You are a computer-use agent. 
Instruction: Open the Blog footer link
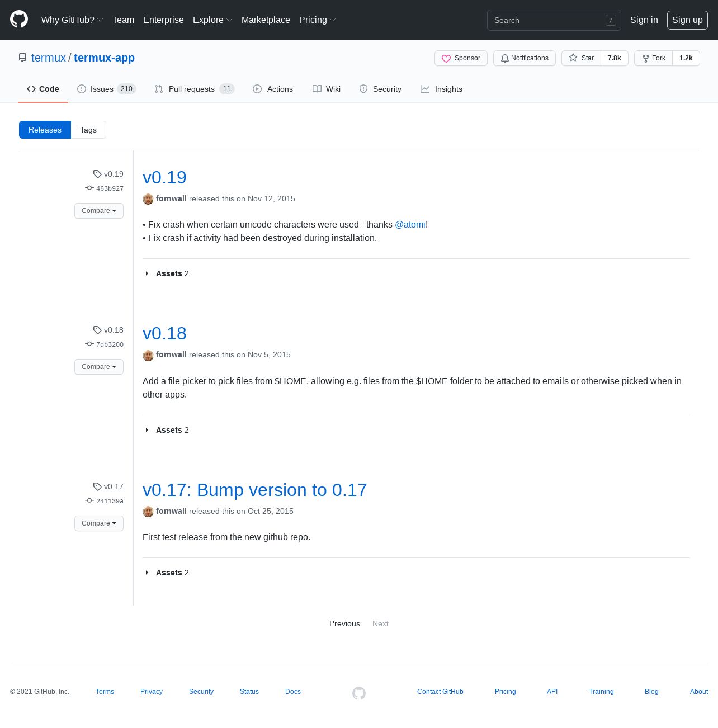pos(651,692)
